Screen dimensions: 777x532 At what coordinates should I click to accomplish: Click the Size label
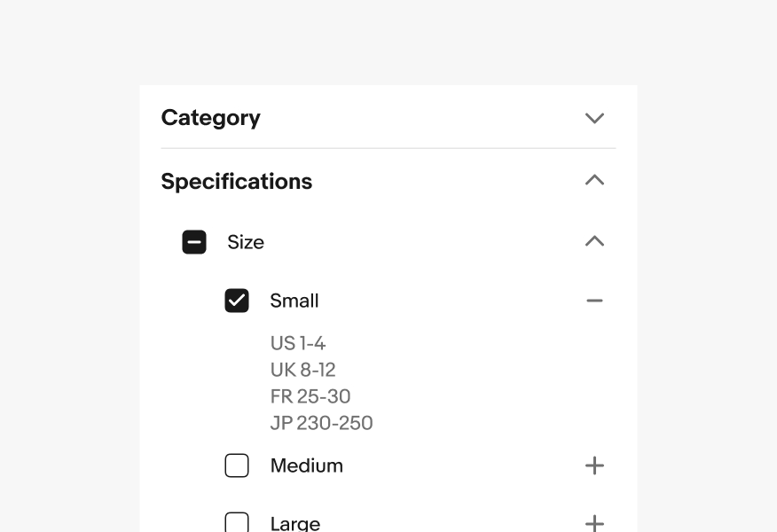(246, 242)
